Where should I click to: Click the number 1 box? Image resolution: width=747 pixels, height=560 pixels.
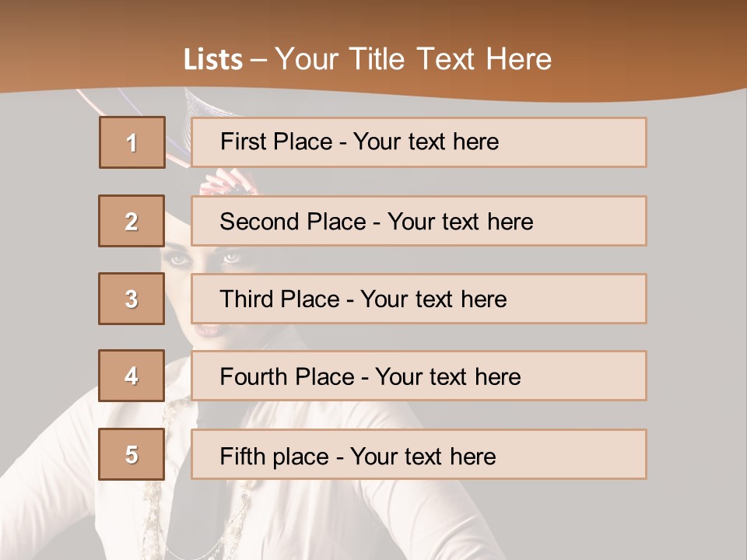tap(132, 142)
